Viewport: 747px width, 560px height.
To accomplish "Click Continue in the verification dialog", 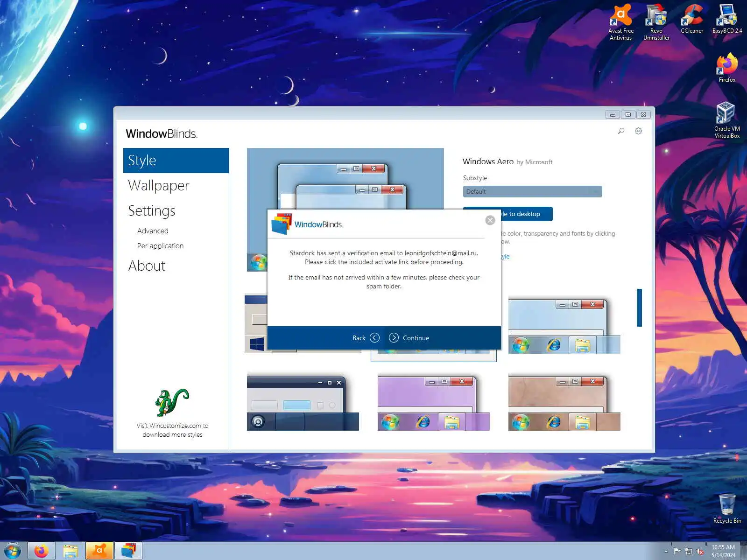I will point(409,338).
